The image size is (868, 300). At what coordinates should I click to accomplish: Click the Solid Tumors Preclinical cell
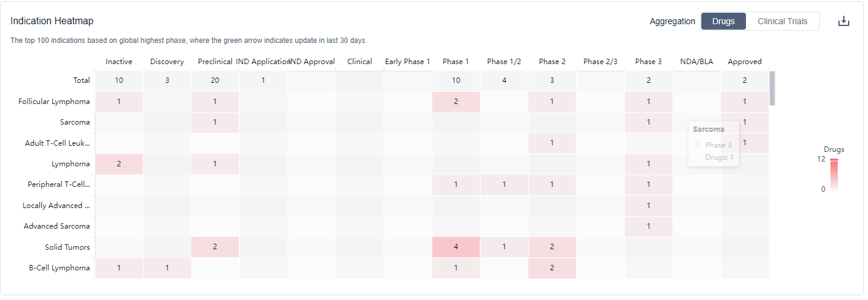pos(215,247)
